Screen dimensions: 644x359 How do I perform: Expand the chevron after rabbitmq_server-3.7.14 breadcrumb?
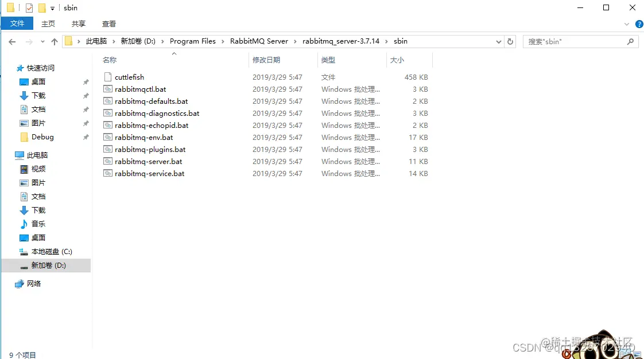click(386, 41)
